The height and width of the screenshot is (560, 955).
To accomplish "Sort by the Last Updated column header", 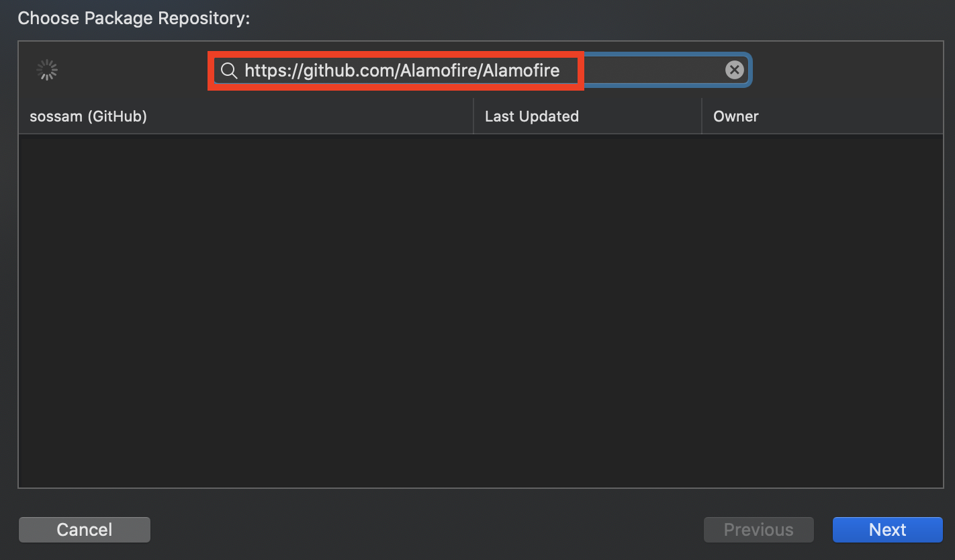I will coord(588,116).
